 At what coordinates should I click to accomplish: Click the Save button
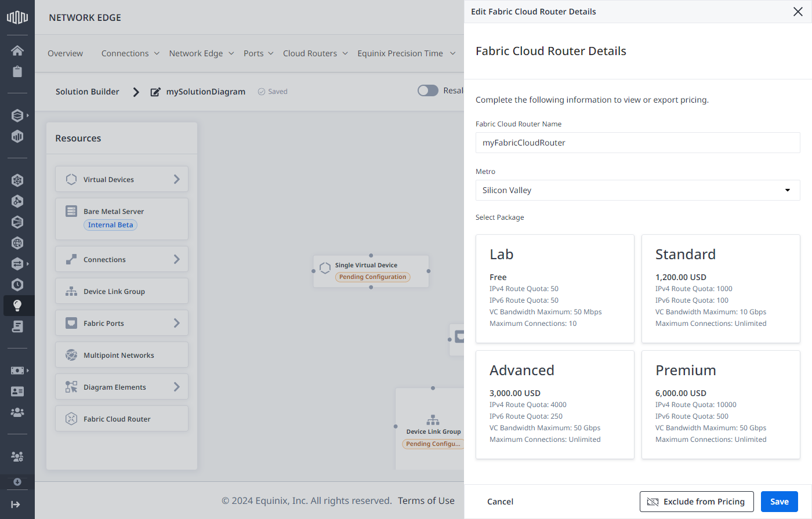pyautogui.click(x=780, y=502)
